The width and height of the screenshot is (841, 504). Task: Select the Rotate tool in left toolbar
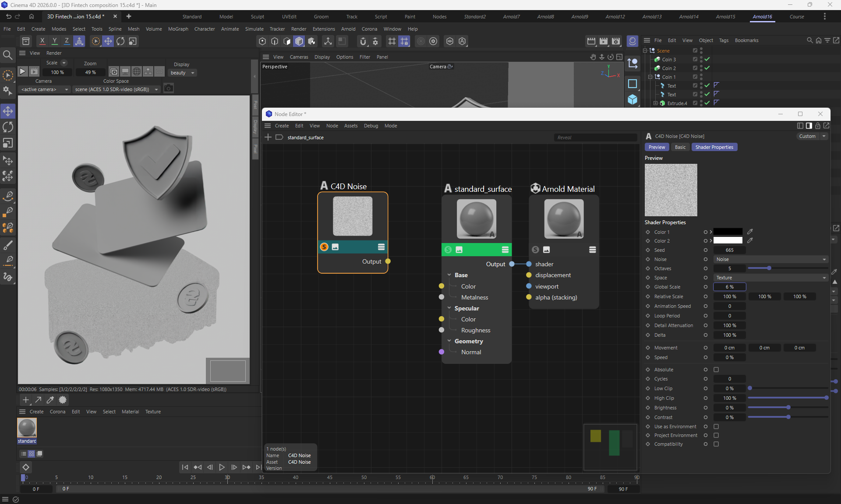click(8, 127)
